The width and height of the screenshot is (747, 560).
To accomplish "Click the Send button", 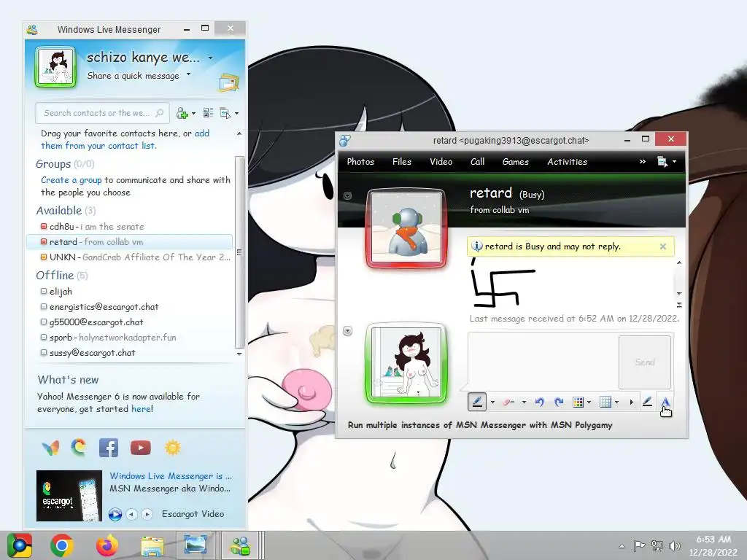I will pos(645,362).
